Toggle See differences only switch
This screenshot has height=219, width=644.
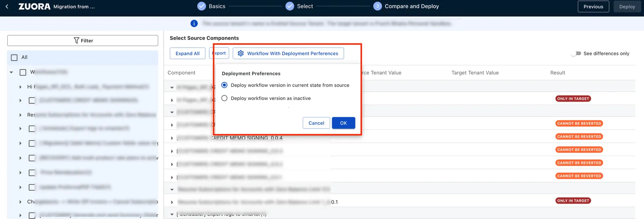576,53
